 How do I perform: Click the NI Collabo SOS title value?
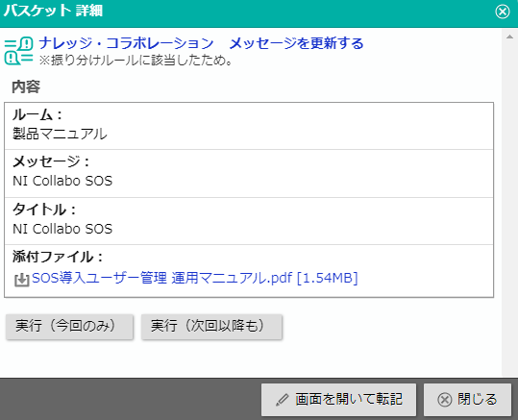click(62, 229)
